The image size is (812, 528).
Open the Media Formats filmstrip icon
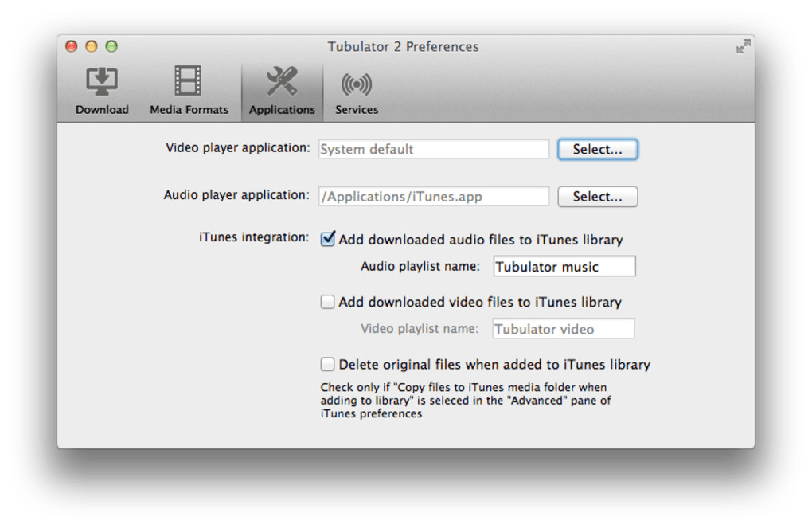tap(188, 82)
